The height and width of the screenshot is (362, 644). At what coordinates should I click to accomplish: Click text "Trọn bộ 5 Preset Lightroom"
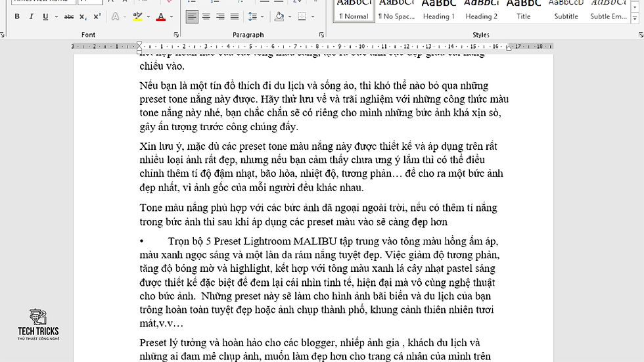[229, 241]
